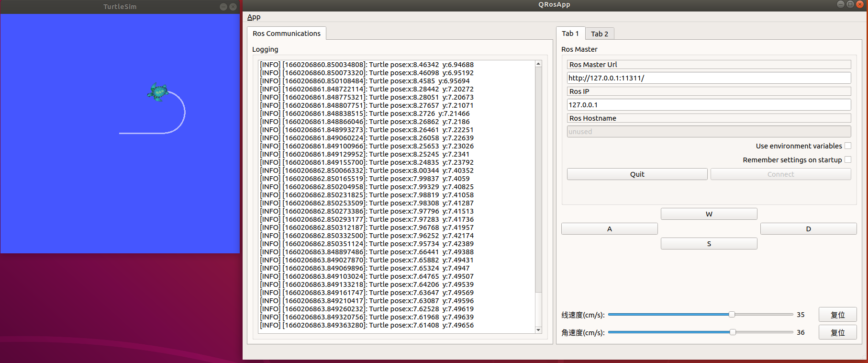Select log line with pose x:8.28442
This screenshot has width=868, height=363.
click(367, 89)
